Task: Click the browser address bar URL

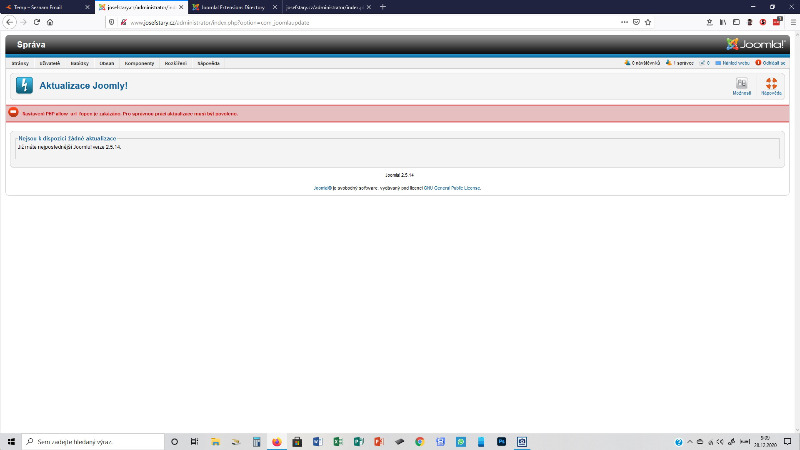Action: [x=219, y=22]
